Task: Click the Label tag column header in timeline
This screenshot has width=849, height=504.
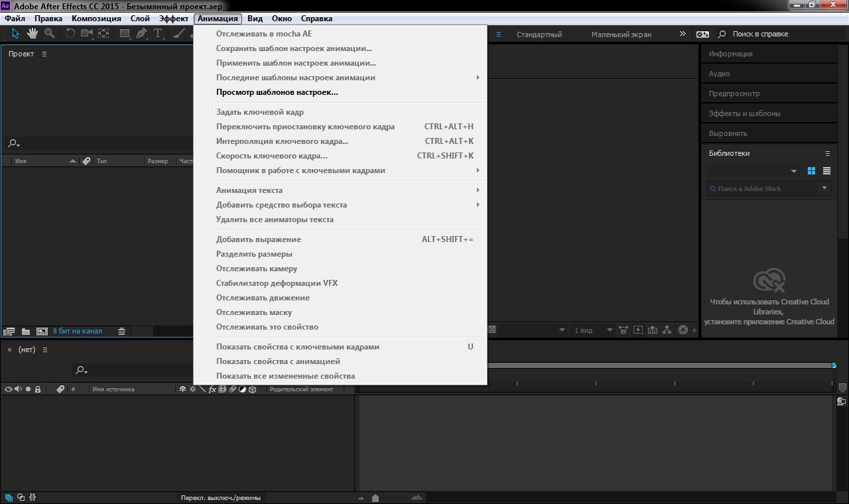Action: click(x=60, y=389)
